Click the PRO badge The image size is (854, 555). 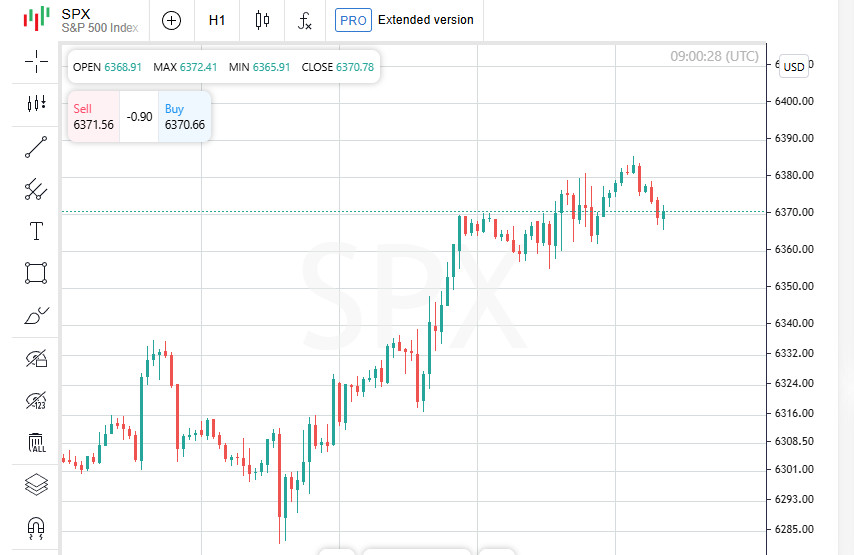[353, 20]
